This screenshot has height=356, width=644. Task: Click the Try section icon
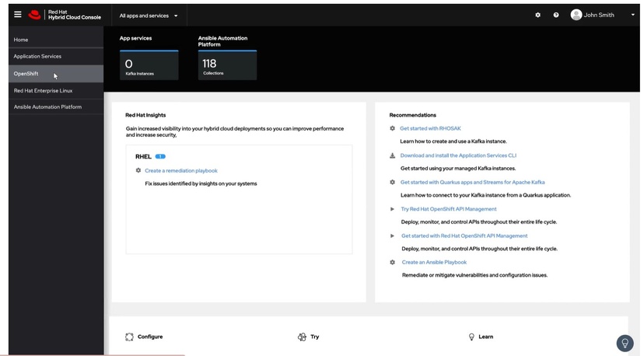coord(302,337)
